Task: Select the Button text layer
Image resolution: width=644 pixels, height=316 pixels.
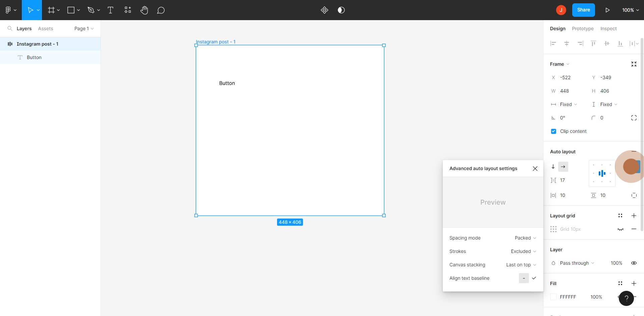Action: [x=34, y=57]
